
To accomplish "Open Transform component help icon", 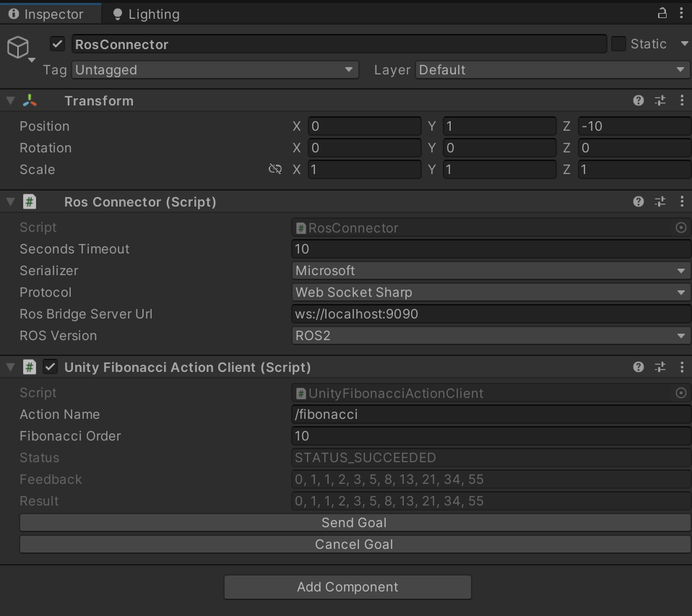I will point(639,100).
